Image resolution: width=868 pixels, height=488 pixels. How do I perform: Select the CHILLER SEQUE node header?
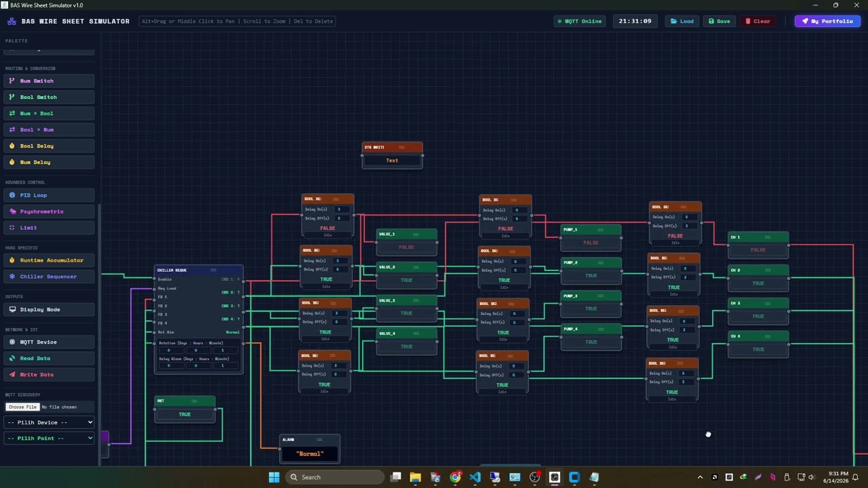click(198, 270)
